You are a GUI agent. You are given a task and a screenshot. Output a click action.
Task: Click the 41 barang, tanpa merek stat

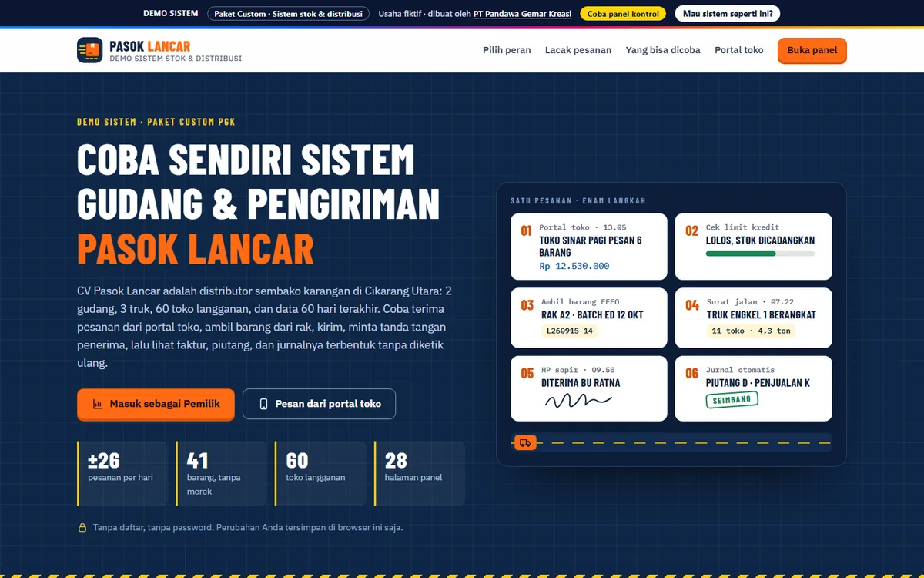(x=222, y=473)
